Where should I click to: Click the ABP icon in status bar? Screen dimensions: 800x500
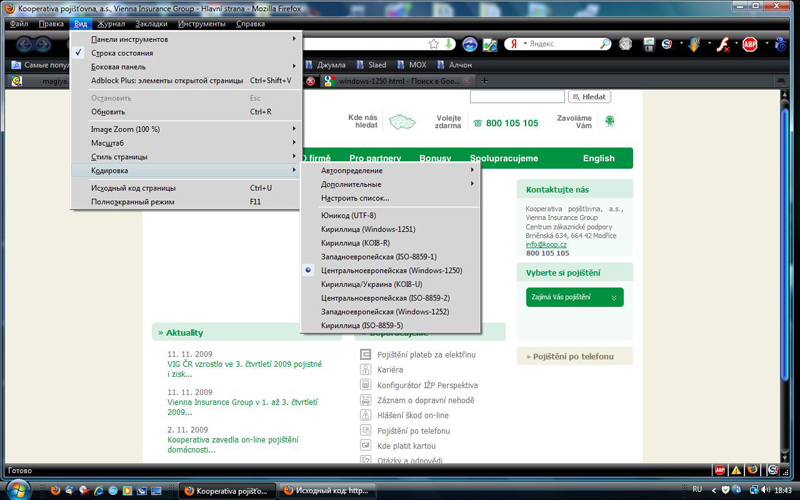pos(719,470)
